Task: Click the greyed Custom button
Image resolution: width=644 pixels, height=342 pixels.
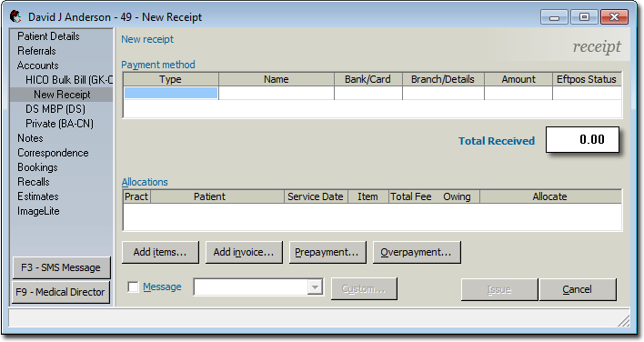Action: coord(364,288)
